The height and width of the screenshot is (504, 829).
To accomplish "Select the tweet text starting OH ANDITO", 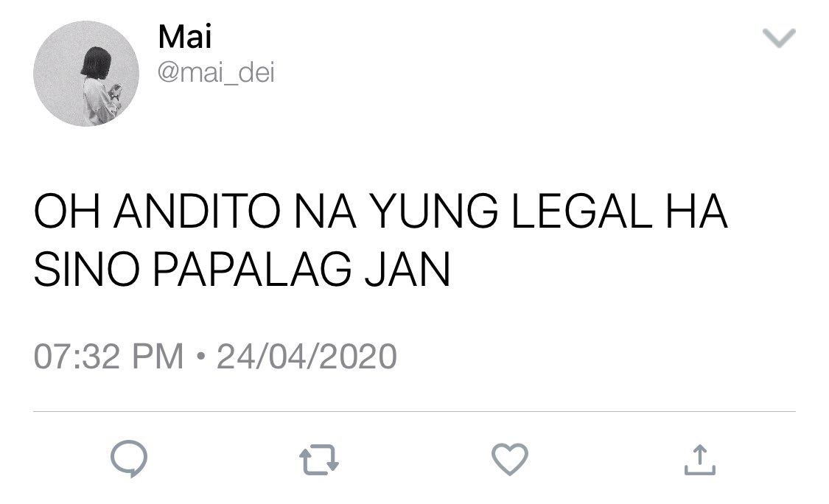I will [x=381, y=240].
